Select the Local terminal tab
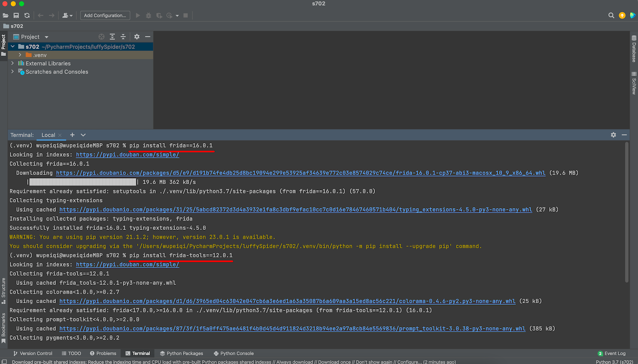This screenshot has height=364, width=638. (x=48, y=135)
